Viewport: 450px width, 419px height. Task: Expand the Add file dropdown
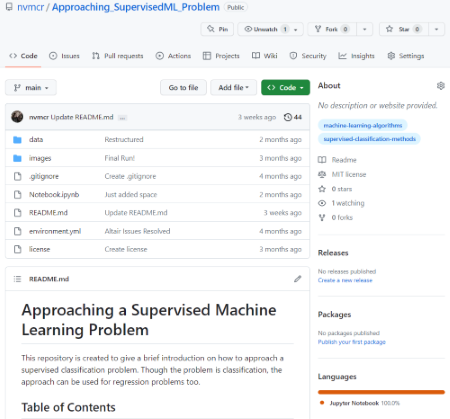tap(233, 88)
